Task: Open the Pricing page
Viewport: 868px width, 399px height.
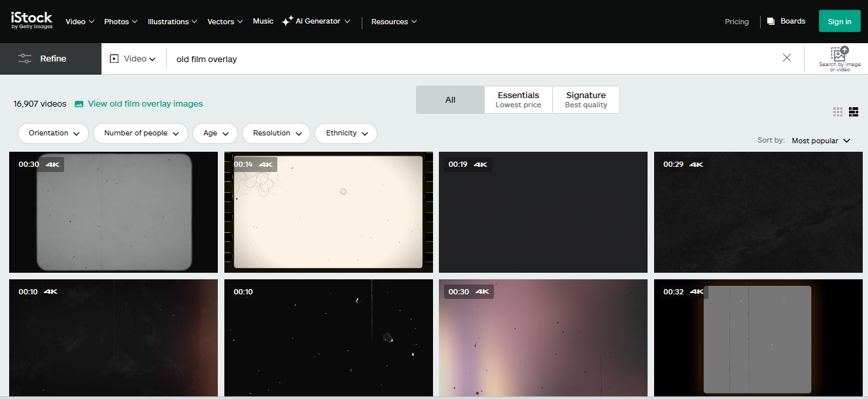Action: [737, 22]
